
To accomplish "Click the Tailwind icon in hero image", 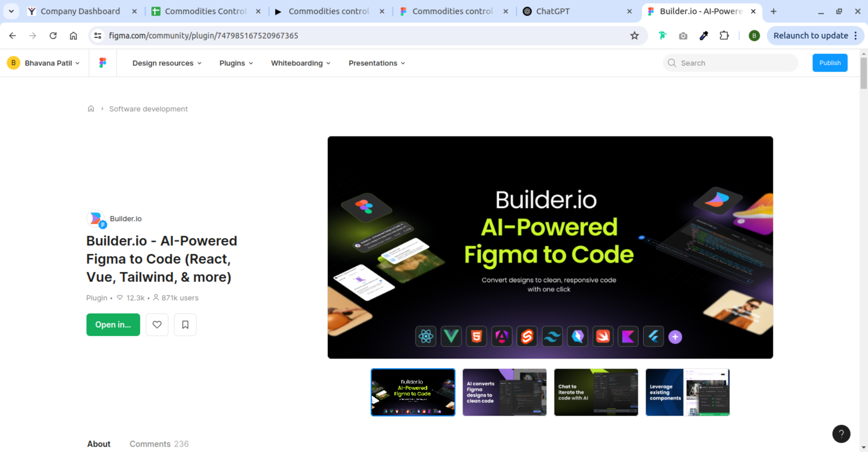I will click(552, 336).
